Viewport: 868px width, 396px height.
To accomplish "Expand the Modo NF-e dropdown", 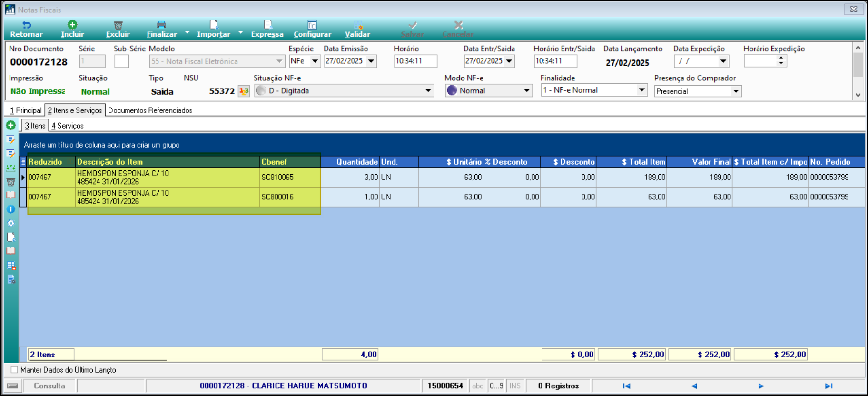I will 526,90.
